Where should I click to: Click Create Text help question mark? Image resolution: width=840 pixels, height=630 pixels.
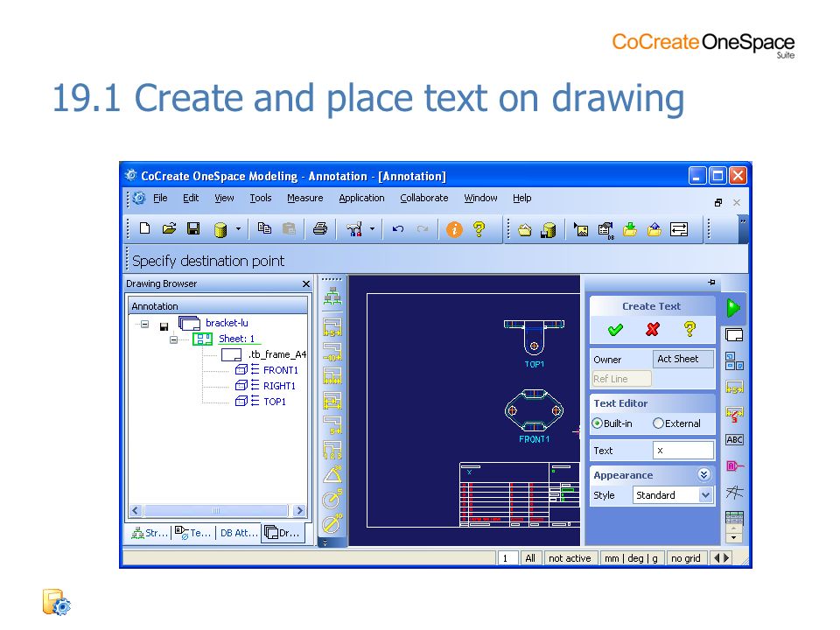tap(690, 329)
